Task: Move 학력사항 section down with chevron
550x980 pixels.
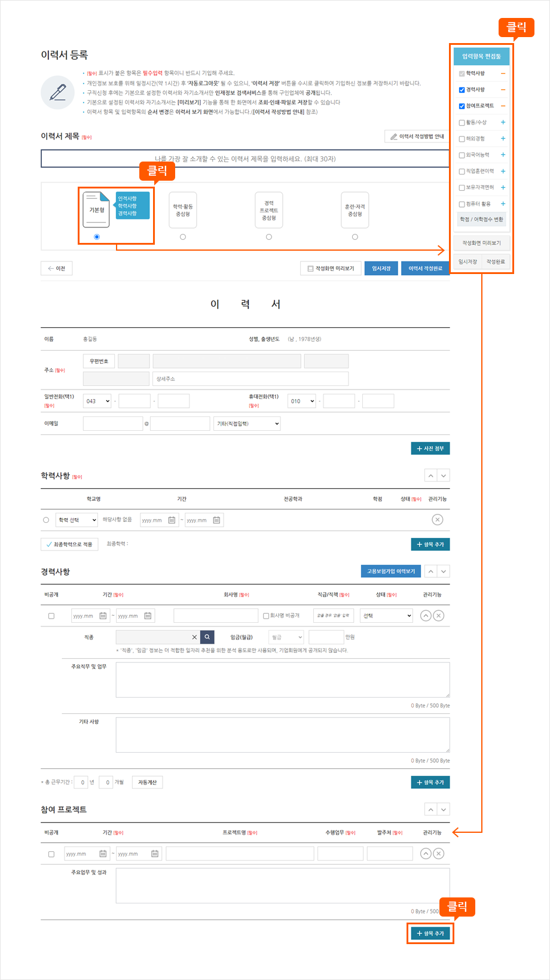Action: pyautogui.click(x=444, y=476)
